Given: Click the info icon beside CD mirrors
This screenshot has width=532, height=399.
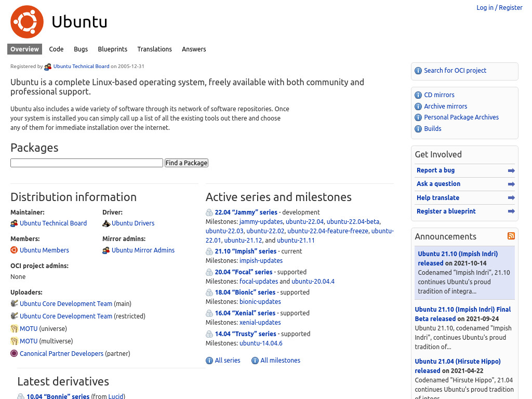Looking at the screenshot, I should point(418,95).
